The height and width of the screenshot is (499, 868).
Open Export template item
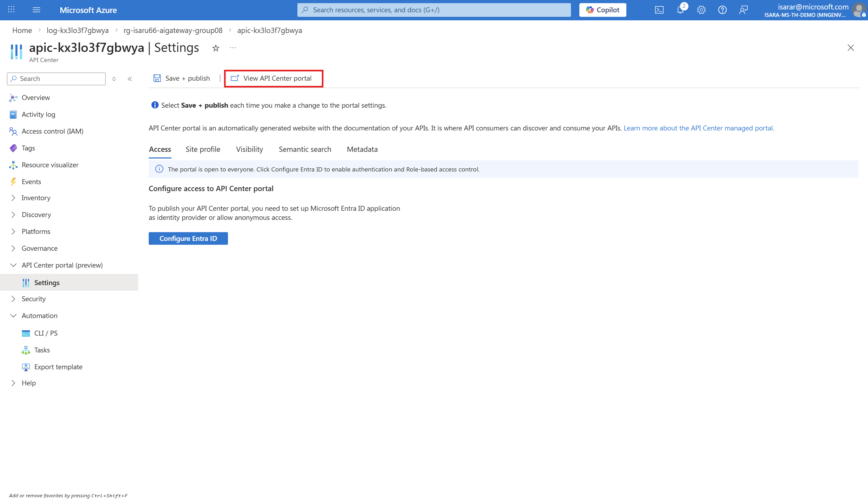[x=59, y=367]
